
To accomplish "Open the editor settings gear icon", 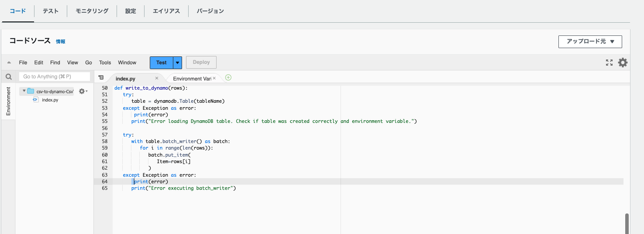I will tap(623, 63).
